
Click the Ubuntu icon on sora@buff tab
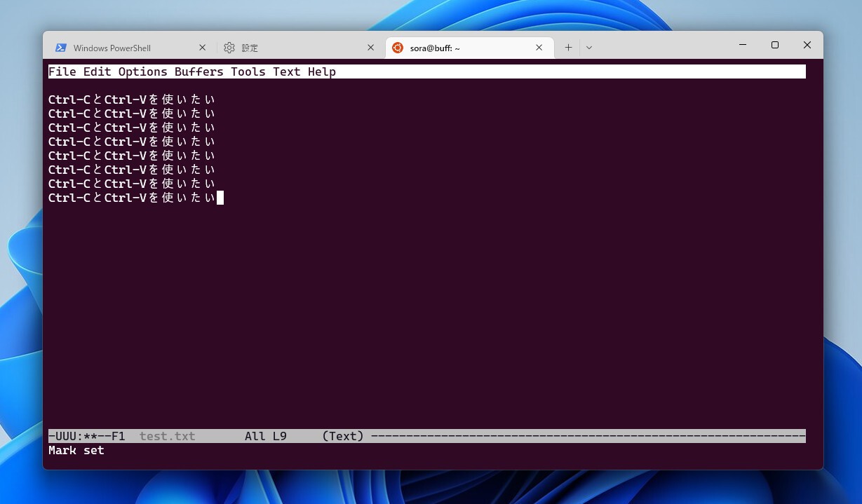pos(398,48)
